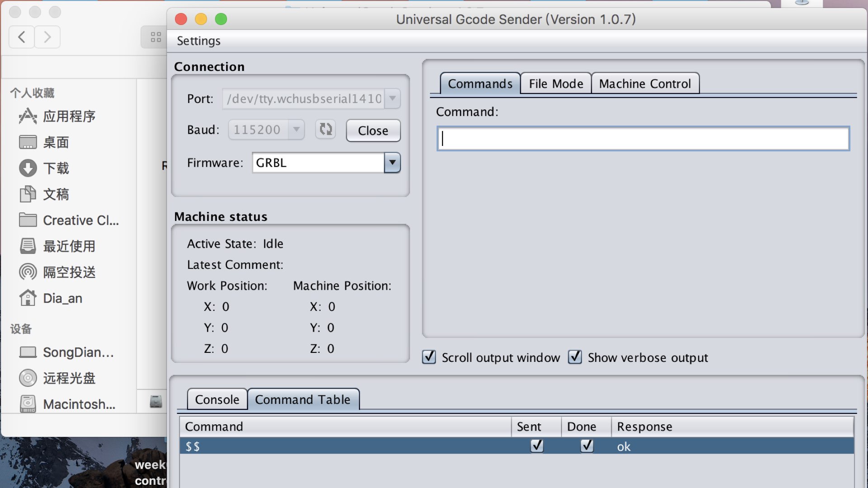Open the Firmware GRBL dropdown
The width and height of the screenshot is (868, 488).
[x=392, y=163]
